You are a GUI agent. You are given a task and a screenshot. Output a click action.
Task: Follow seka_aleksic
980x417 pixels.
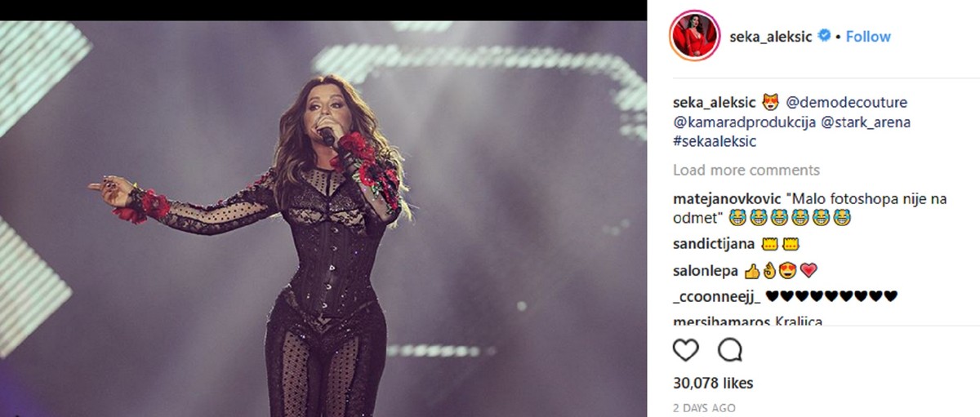coord(868,37)
